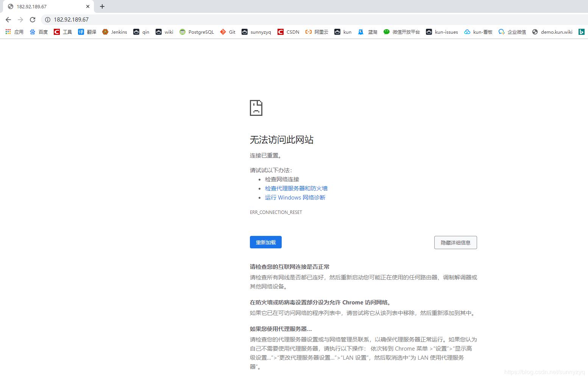Open the 微信开放平台 bookmark
Screen dimensions: 588x379
(401, 32)
